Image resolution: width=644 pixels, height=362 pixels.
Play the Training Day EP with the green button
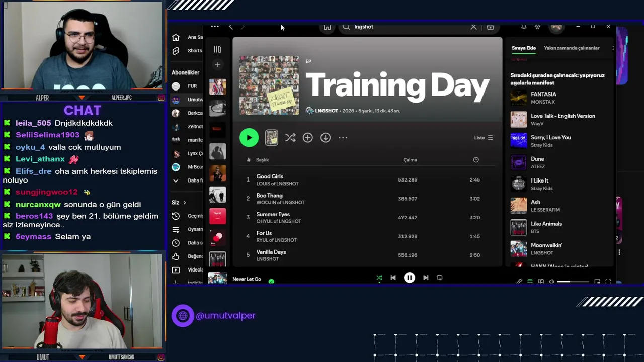[x=249, y=138]
